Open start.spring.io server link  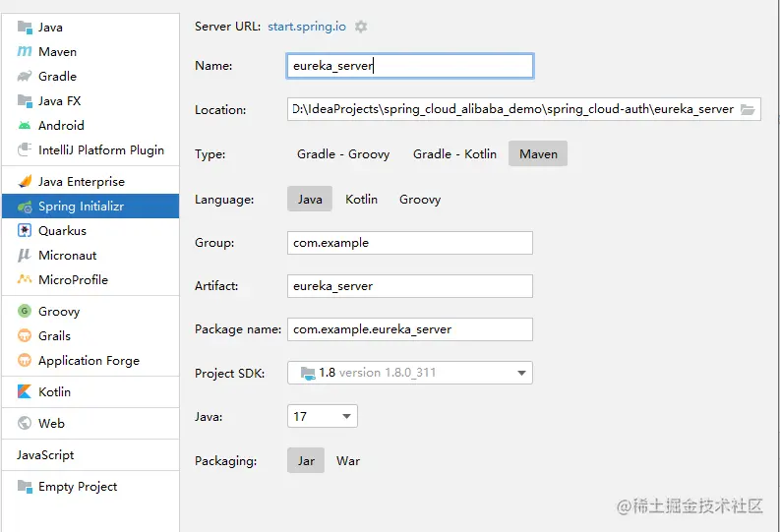[307, 27]
